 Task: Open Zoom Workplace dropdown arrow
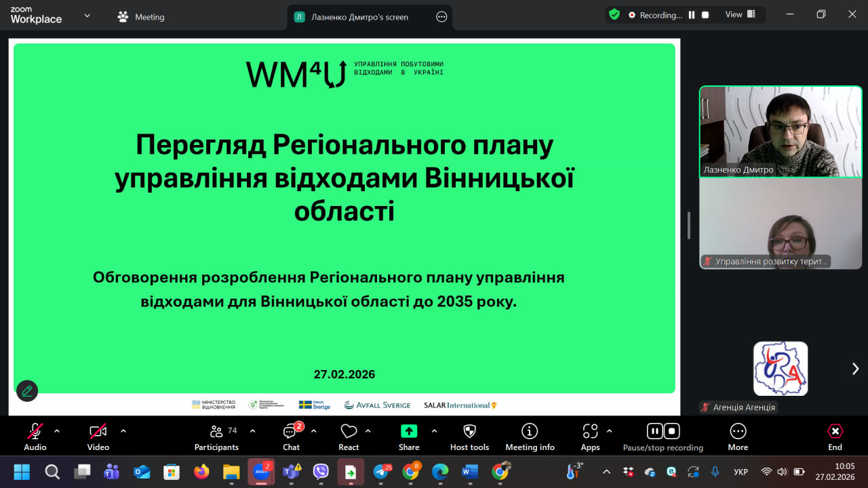(87, 16)
